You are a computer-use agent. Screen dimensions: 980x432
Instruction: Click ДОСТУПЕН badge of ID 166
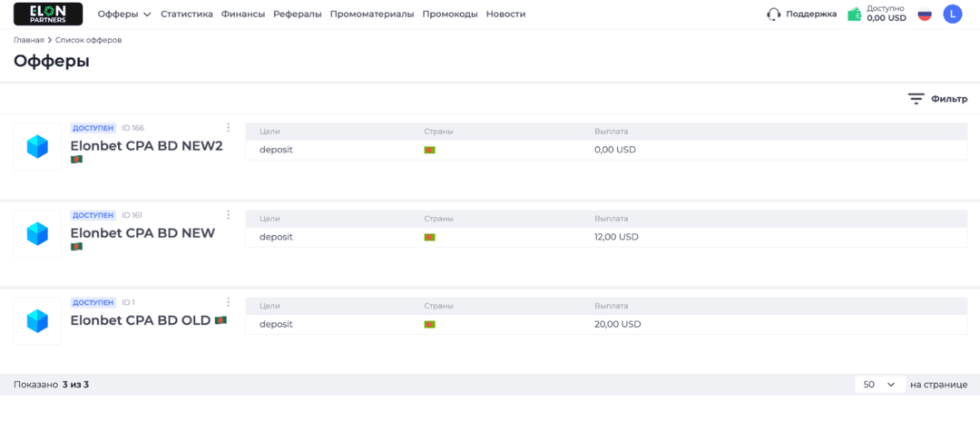93,128
